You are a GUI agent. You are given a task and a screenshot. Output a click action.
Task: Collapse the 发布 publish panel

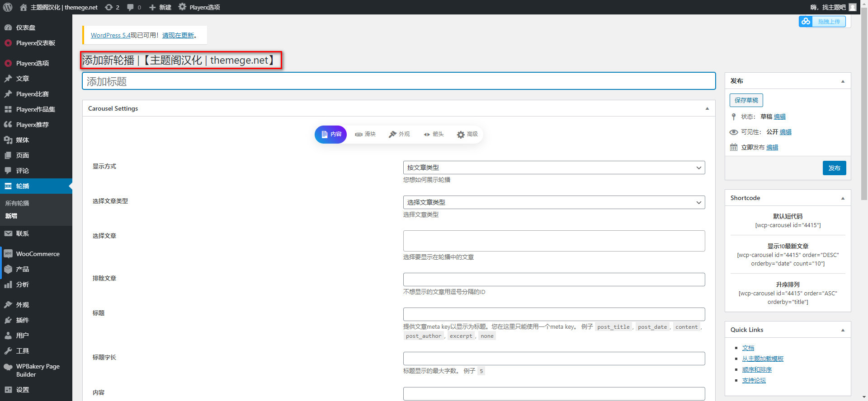pyautogui.click(x=843, y=81)
